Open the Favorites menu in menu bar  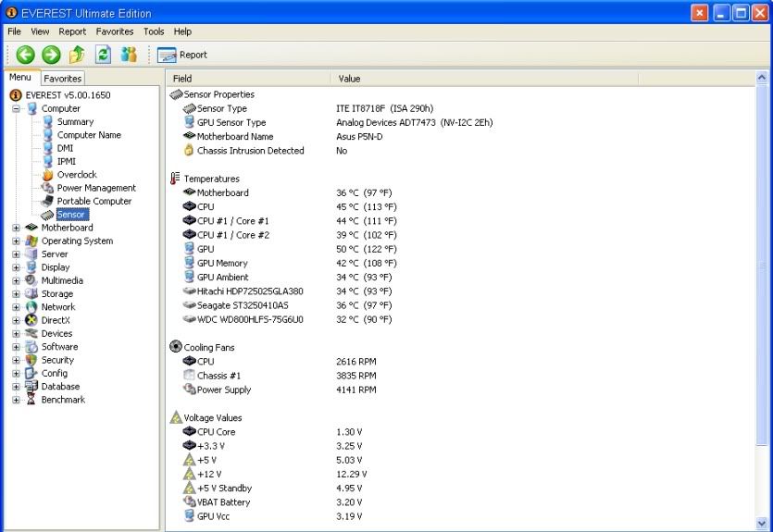coord(115,31)
